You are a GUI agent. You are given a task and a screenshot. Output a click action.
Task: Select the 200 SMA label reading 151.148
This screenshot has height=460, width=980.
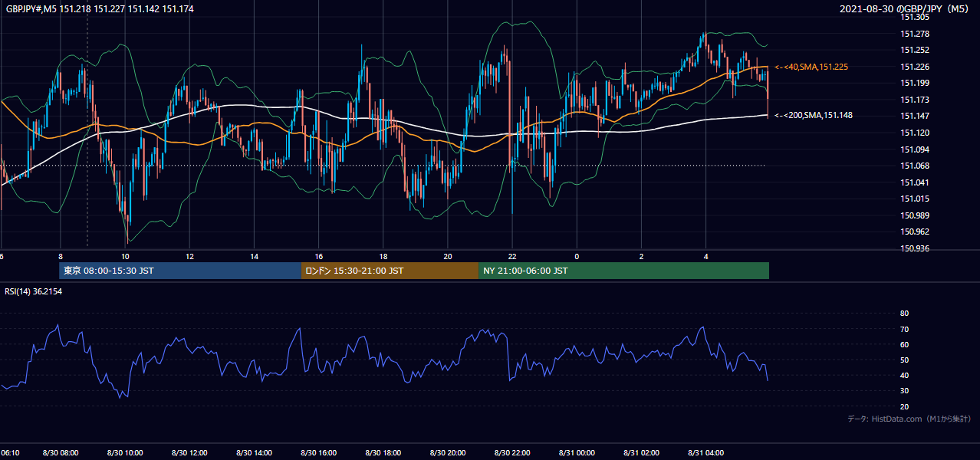point(814,116)
